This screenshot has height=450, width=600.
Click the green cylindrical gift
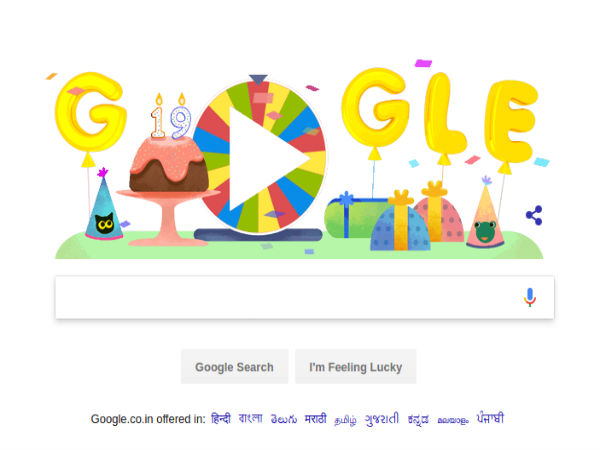coord(351,217)
